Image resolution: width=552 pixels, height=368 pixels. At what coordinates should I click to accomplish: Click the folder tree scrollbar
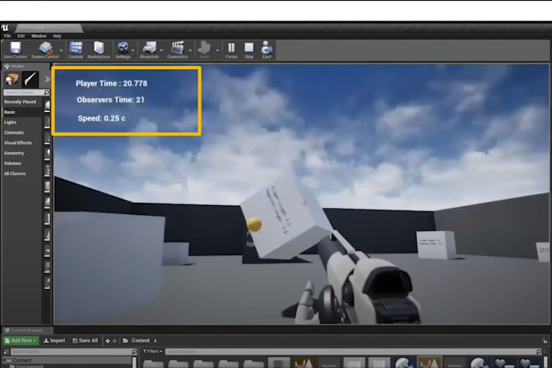coord(134,362)
